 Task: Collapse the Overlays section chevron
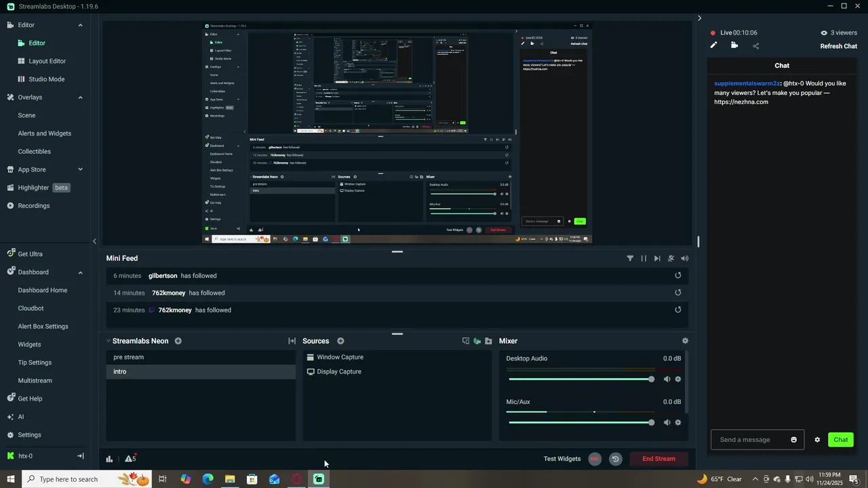click(x=80, y=98)
